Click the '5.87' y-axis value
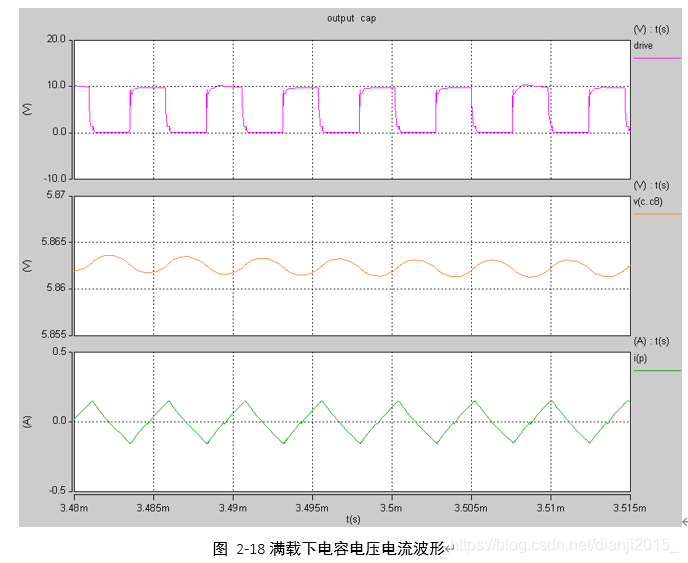The image size is (688, 563). pos(56,195)
